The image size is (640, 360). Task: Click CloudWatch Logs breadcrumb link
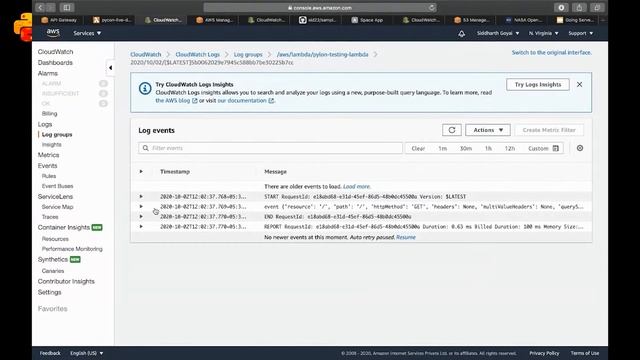(198, 54)
